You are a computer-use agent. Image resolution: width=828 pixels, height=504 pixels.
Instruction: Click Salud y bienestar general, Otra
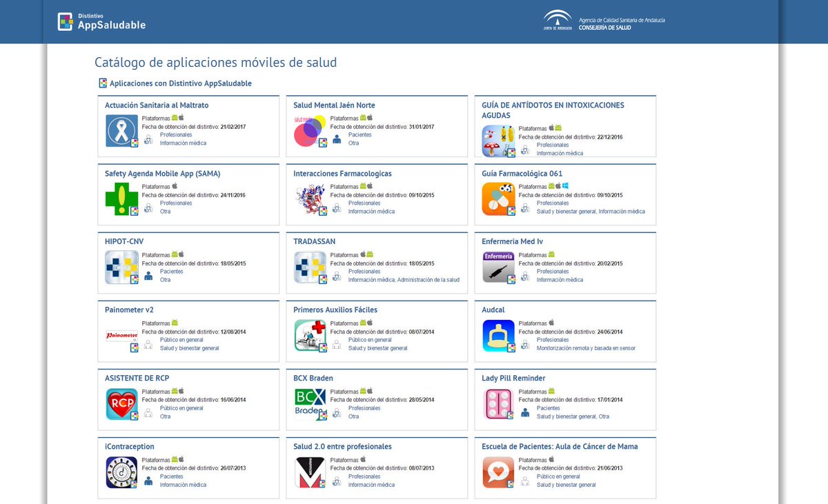pos(573,416)
